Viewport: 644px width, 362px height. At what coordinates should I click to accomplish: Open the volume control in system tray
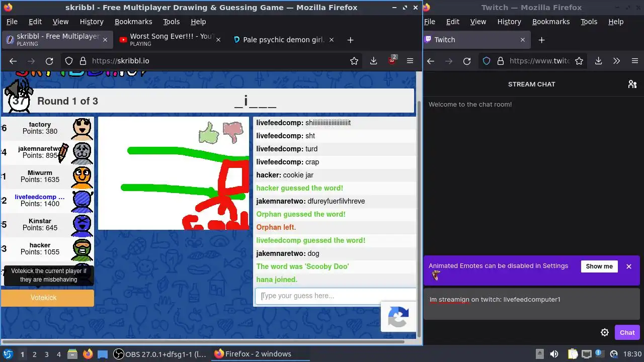554,354
